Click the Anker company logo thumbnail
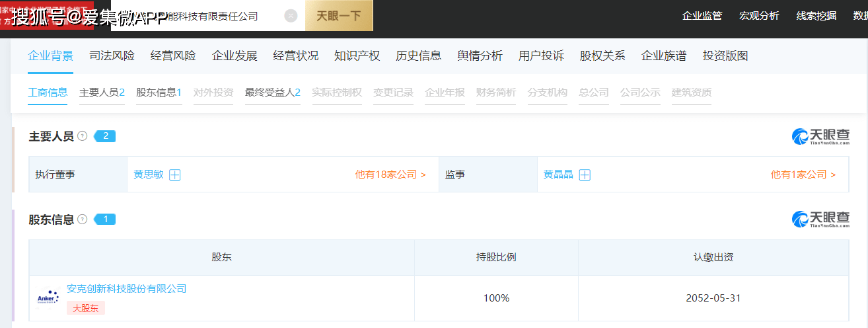 click(x=48, y=298)
